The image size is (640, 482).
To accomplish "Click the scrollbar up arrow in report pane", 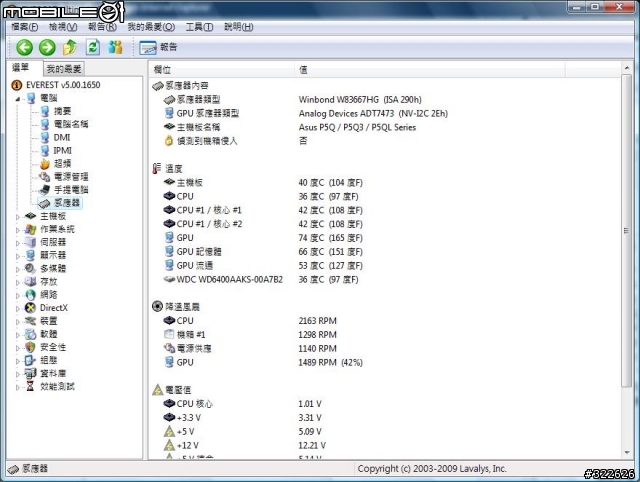I will point(627,67).
